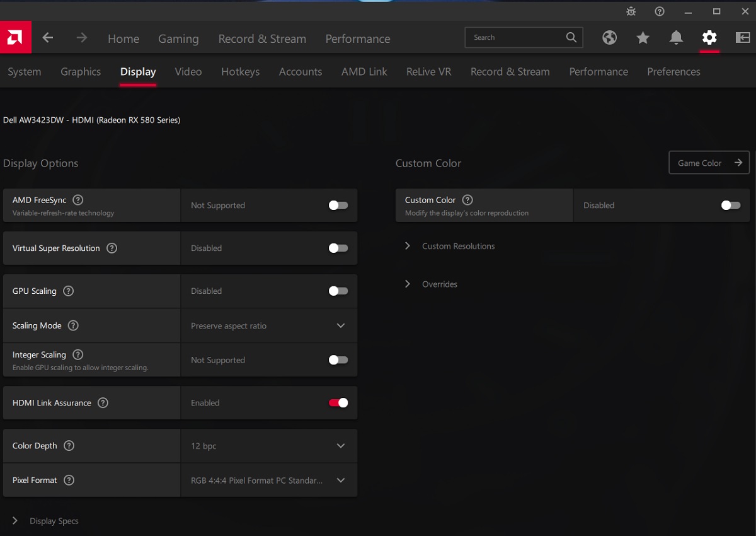Go back with the left arrow
This screenshot has height=536, width=756.
pos(48,38)
